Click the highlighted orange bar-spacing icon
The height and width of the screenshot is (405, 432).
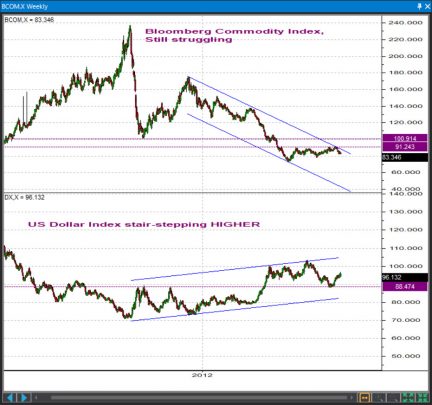point(364,398)
